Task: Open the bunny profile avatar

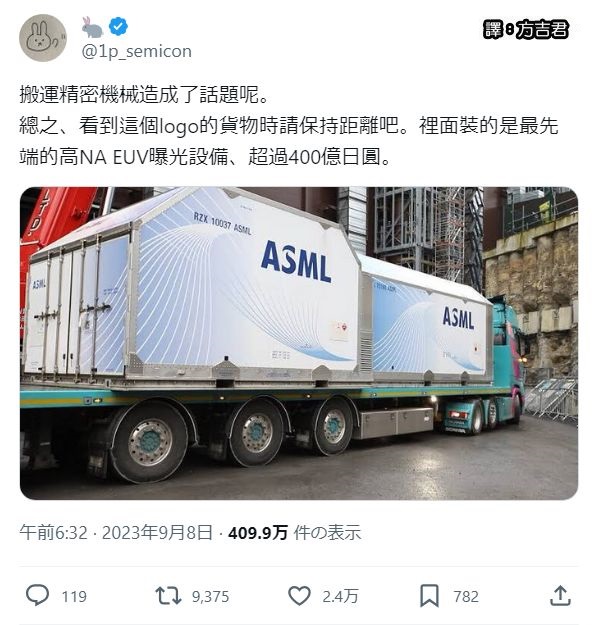Action: 43,38
